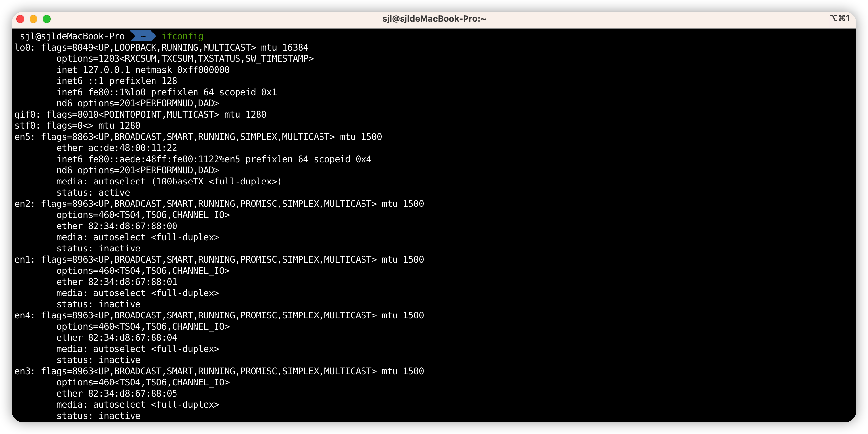Screen dimensions: 868x434
Task: Click the yellow minimize window button
Action: (x=33, y=19)
